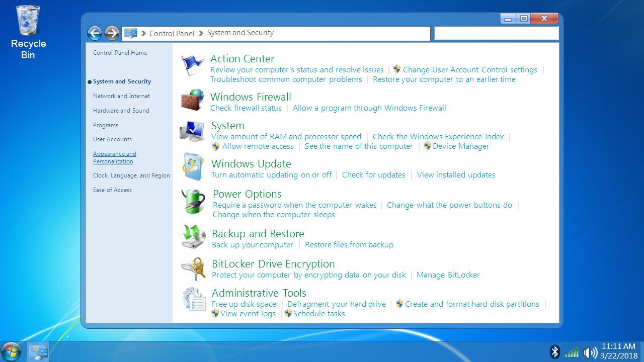Select Hardware and Sound in sidebar
This screenshot has width=644, height=362.
pyautogui.click(x=121, y=111)
